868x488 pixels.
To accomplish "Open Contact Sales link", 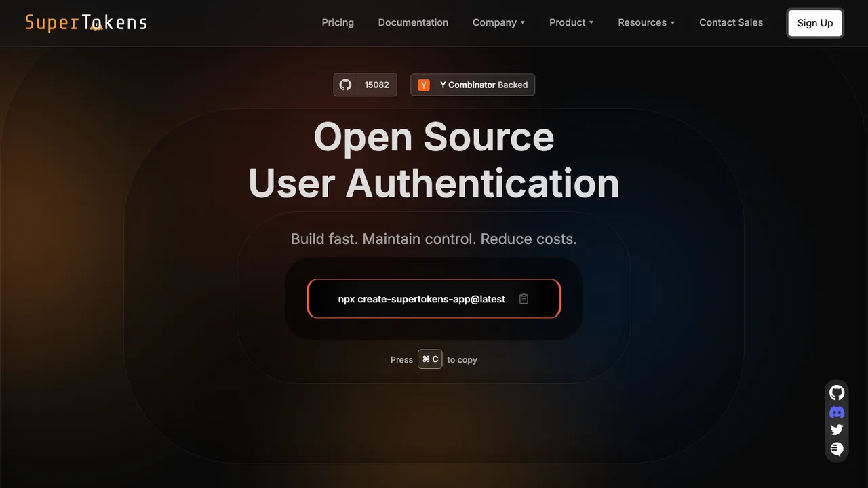I will [731, 22].
